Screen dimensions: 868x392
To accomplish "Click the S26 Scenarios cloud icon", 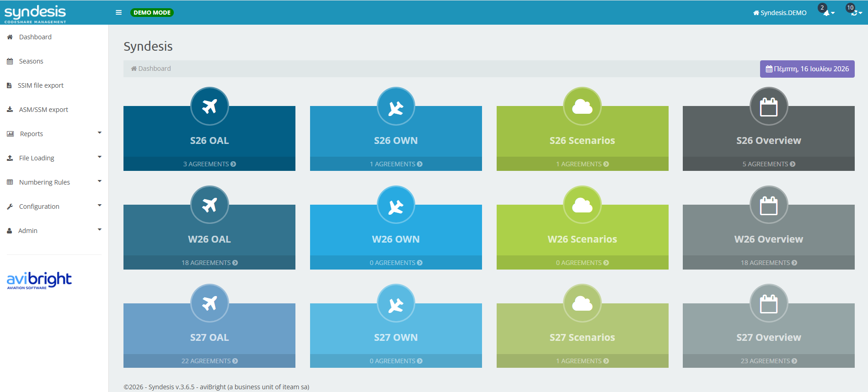I will click(x=582, y=106).
